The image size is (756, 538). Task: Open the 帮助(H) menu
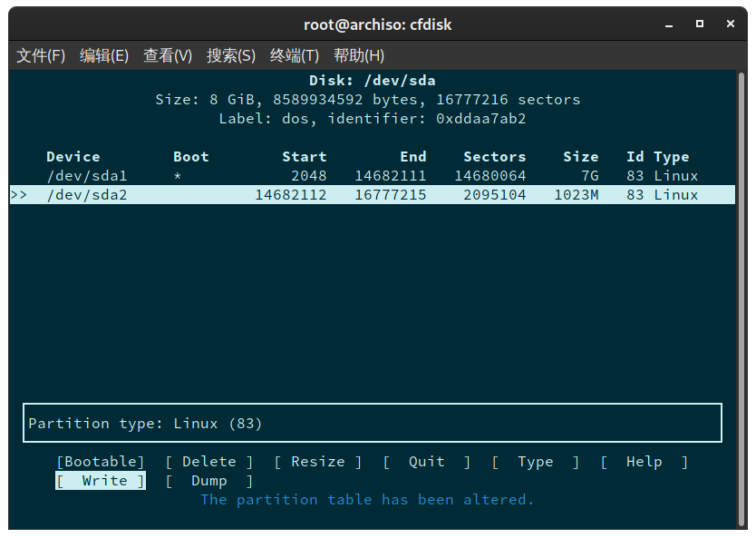[x=358, y=55]
